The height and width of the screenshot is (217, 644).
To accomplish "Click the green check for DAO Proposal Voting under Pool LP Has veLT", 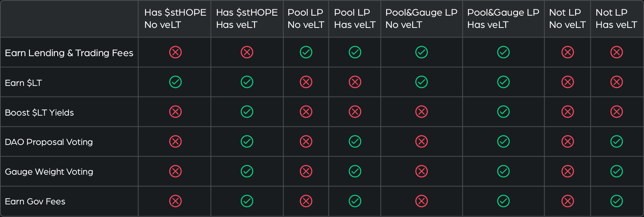I will [x=355, y=142].
